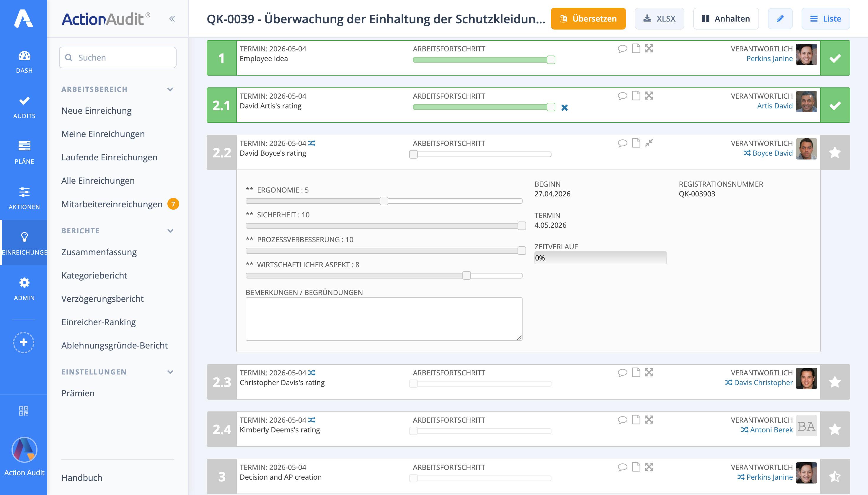
Task: Open Perkins Janine link on Employee idea
Action: pos(769,58)
